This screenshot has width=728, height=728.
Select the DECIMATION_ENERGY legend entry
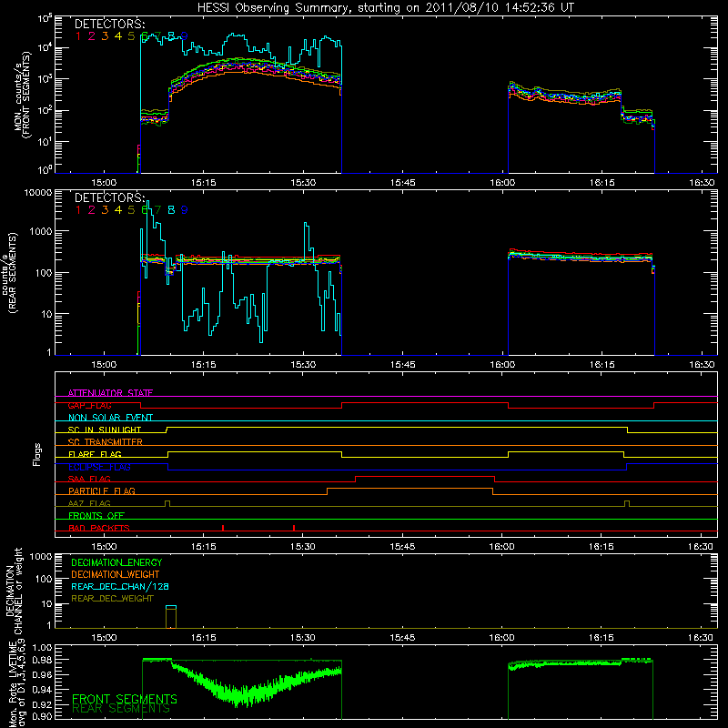tap(116, 562)
